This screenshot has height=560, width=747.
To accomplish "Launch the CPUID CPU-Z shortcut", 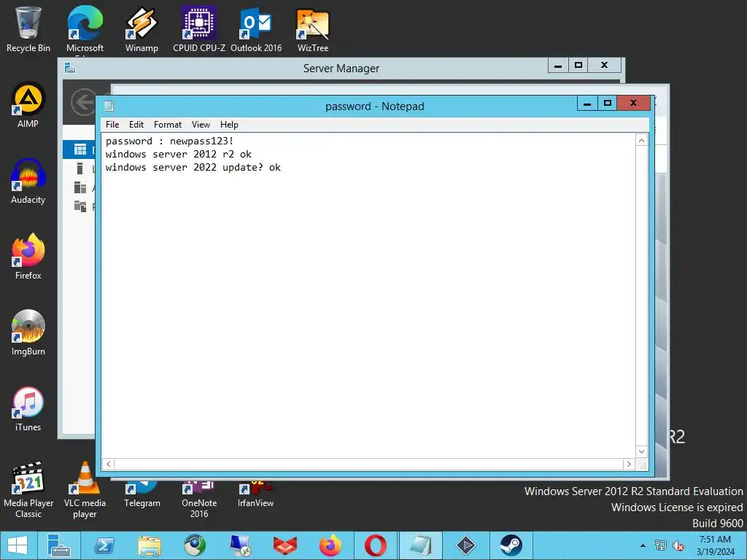I will (x=198, y=28).
